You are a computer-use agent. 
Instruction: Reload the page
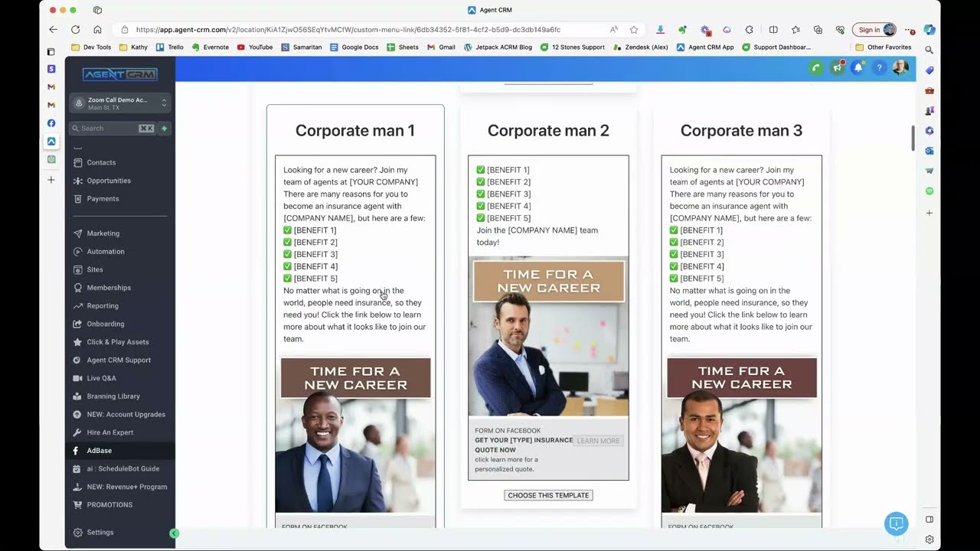click(x=75, y=30)
